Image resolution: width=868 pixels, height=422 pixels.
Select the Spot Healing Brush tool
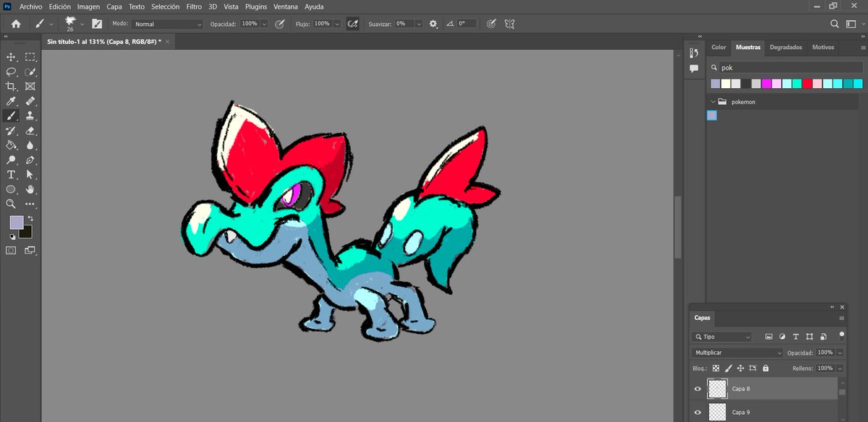[x=30, y=101]
